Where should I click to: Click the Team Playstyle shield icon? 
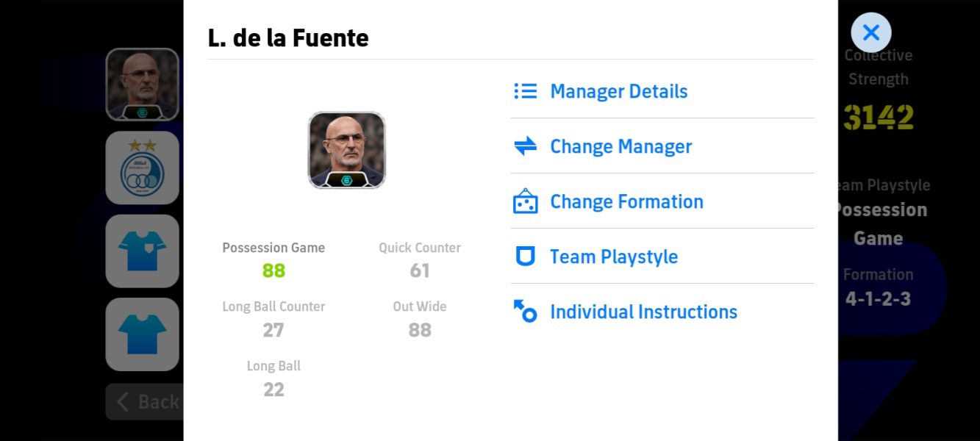click(x=525, y=257)
